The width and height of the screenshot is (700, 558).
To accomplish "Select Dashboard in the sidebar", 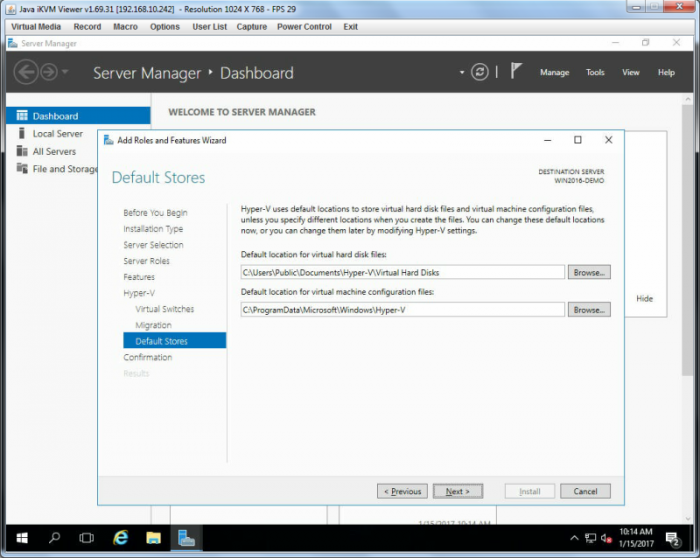I will pos(78,116).
